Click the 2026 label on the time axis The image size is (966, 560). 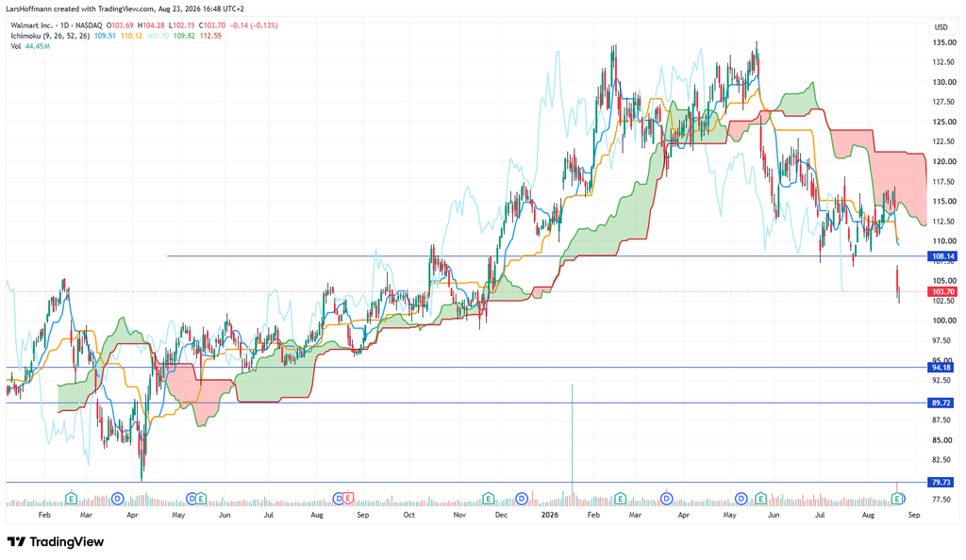(x=550, y=515)
